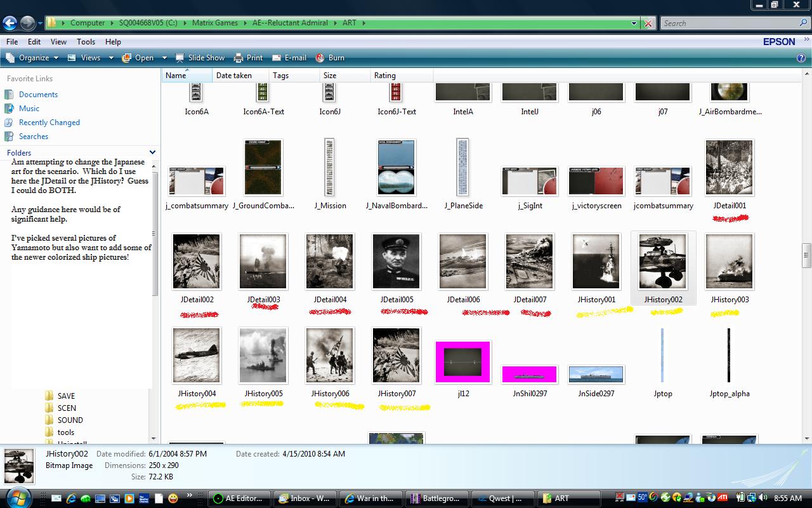Click the Search magnifier icon
The width and height of the screenshot is (812, 508).
[803, 23]
